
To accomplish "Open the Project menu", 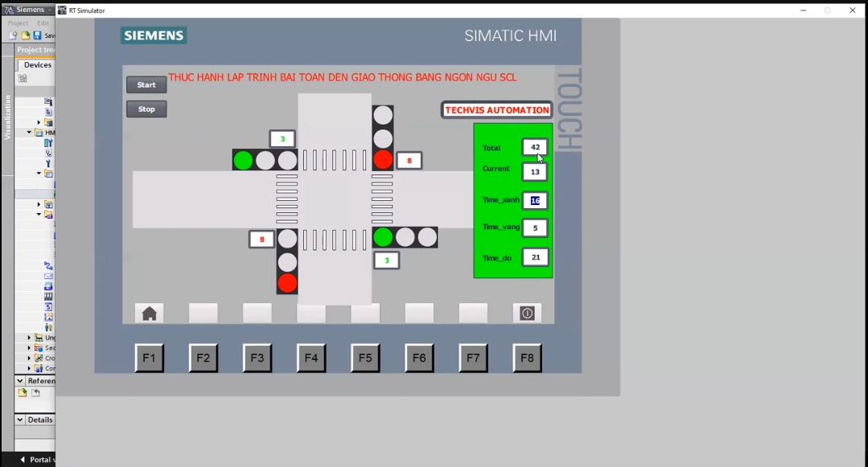I will (18, 23).
